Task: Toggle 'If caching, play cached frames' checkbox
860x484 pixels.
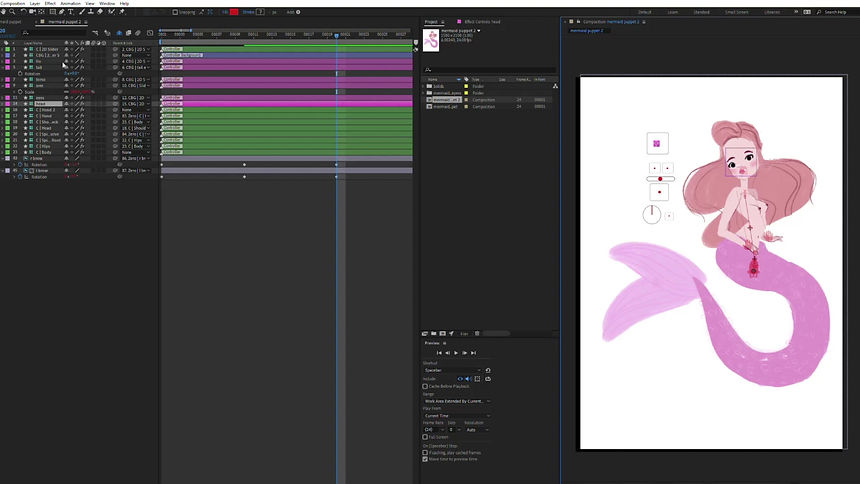Action: (425, 453)
